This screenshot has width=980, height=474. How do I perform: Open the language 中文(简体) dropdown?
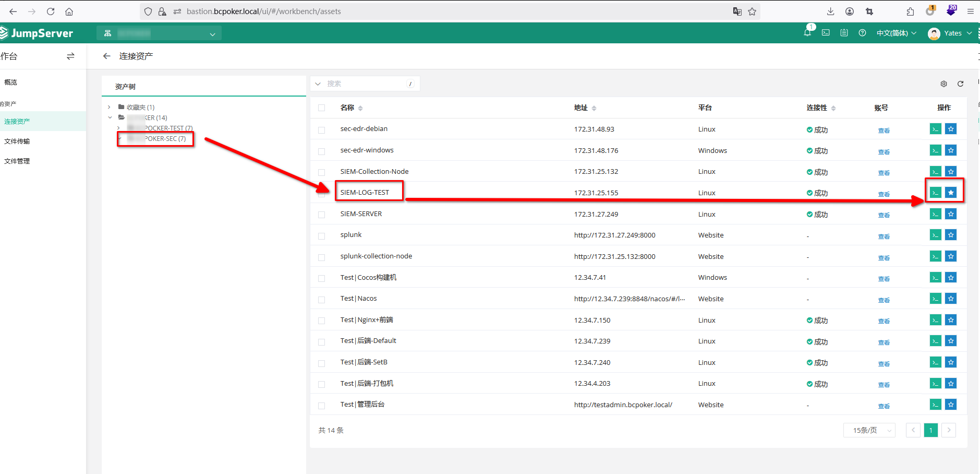click(896, 33)
